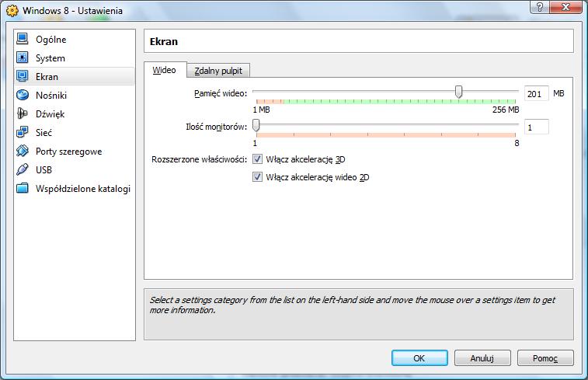
Task: Switch to the Zdalny pulpit tab
Action: [x=218, y=71]
